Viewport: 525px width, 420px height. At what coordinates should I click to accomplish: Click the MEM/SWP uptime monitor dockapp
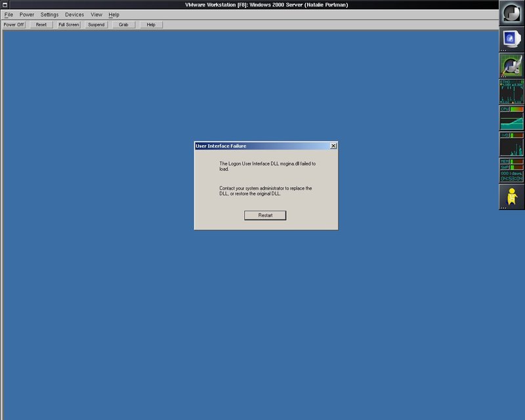coord(512,171)
